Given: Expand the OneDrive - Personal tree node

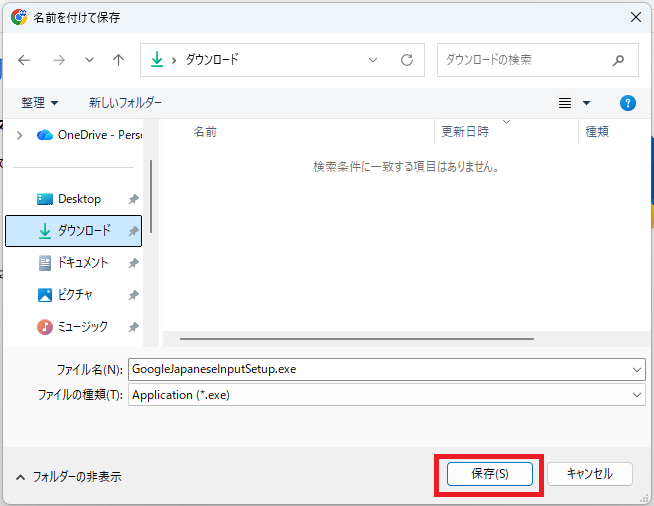Looking at the screenshot, I should tap(19, 135).
